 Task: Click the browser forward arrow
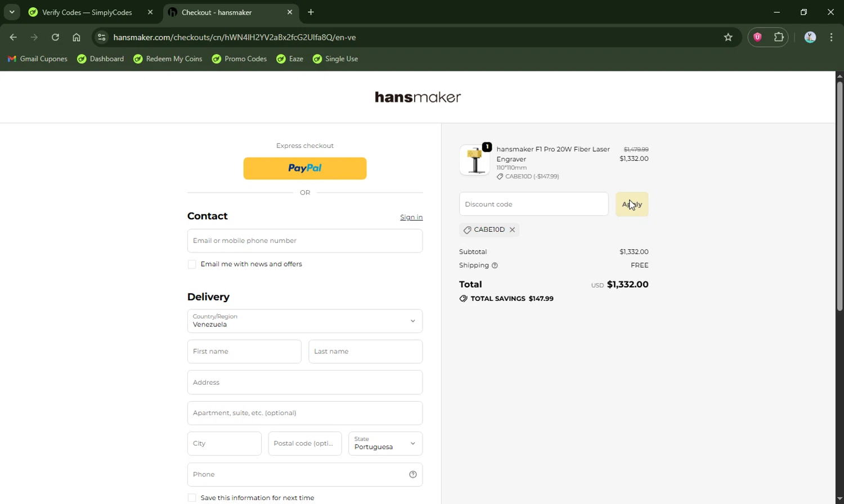click(34, 37)
